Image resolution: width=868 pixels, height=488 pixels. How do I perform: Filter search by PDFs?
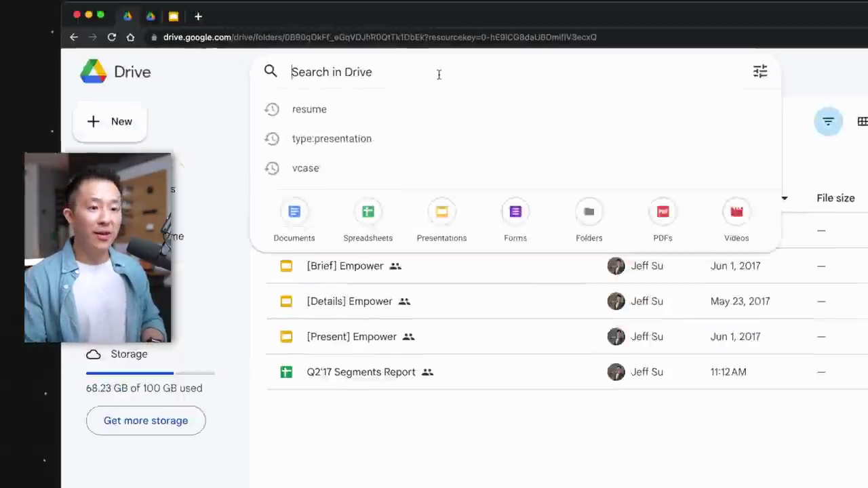(663, 221)
